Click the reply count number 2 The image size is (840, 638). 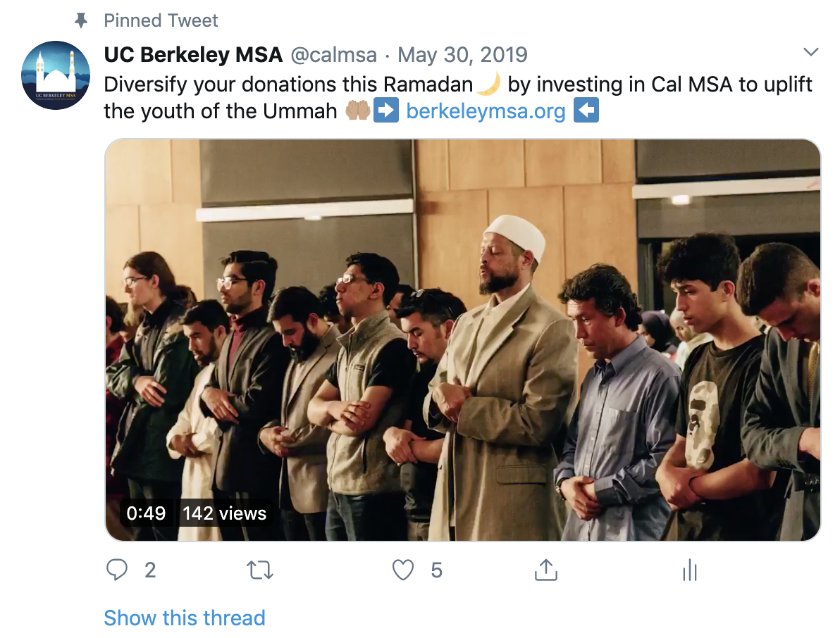pyautogui.click(x=150, y=570)
